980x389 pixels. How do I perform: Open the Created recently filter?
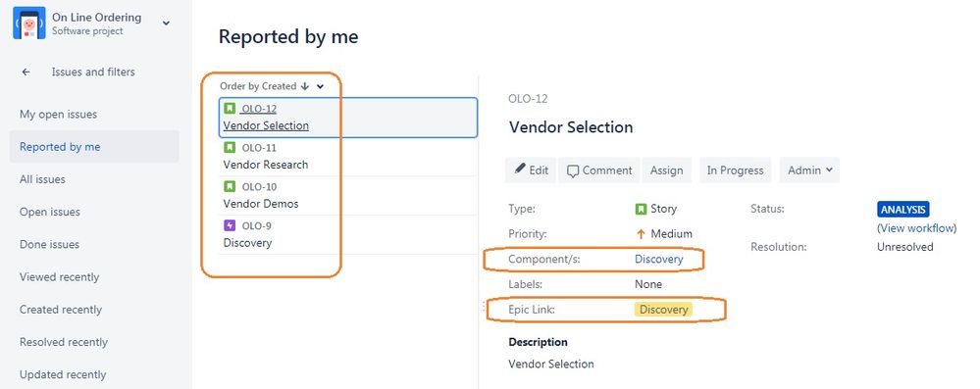coord(61,309)
